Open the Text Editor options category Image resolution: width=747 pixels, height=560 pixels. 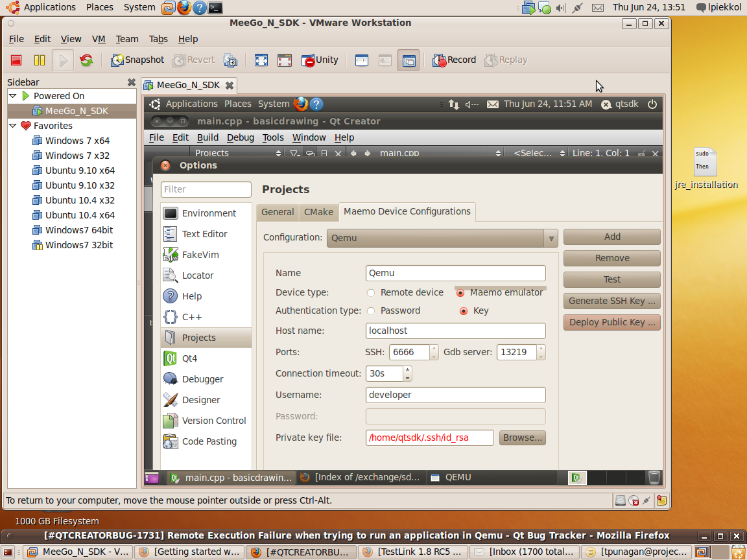click(x=206, y=234)
